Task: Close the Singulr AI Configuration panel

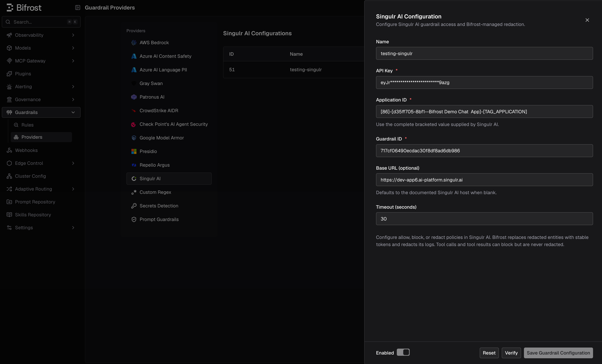Action: (587, 20)
